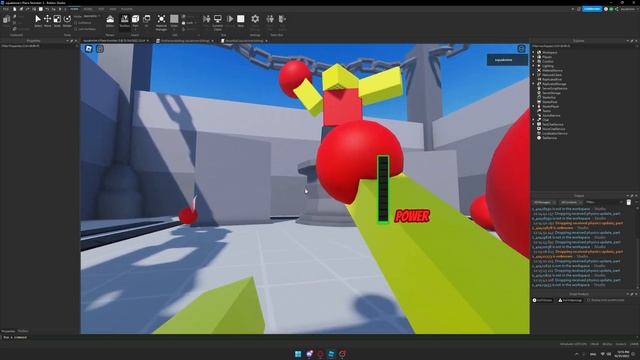The width and height of the screenshot is (640, 360).
Task: Switch to the Home ribbon tab
Action: coord(74,9)
